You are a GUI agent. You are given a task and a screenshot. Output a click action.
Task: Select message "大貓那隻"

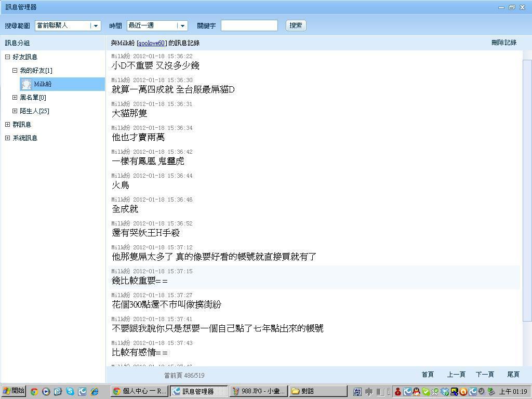[129, 113]
